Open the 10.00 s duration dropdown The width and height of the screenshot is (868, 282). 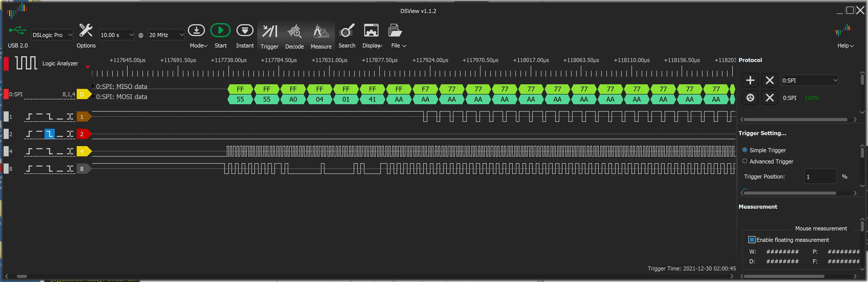pos(117,35)
